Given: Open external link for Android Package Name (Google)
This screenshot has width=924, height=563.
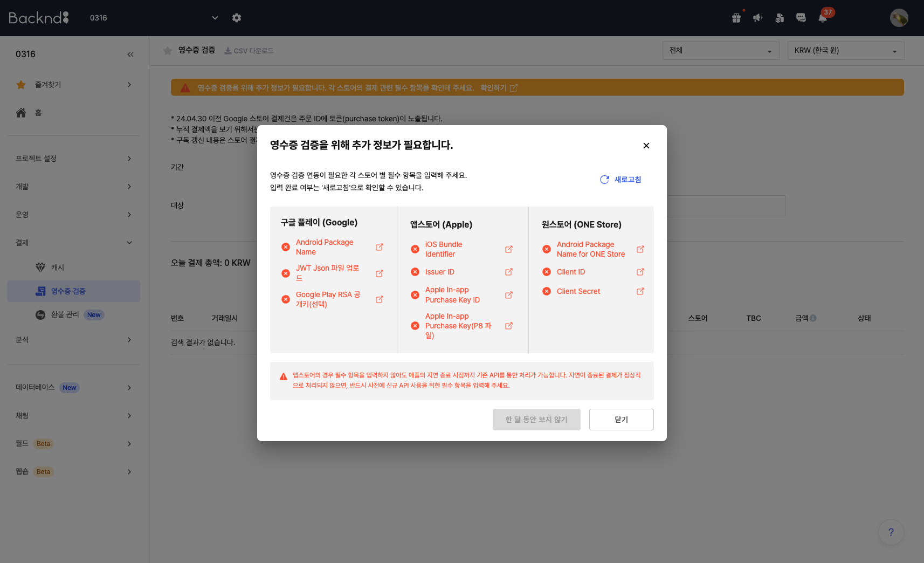Looking at the screenshot, I should pos(380,247).
